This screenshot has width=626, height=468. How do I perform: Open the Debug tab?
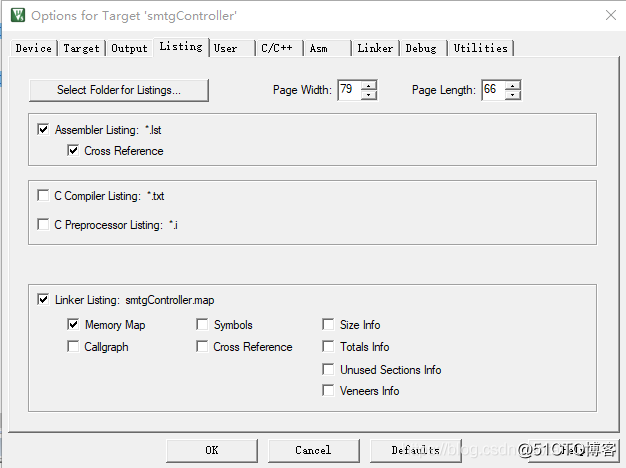pyautogui.click(x=424, y=48)
